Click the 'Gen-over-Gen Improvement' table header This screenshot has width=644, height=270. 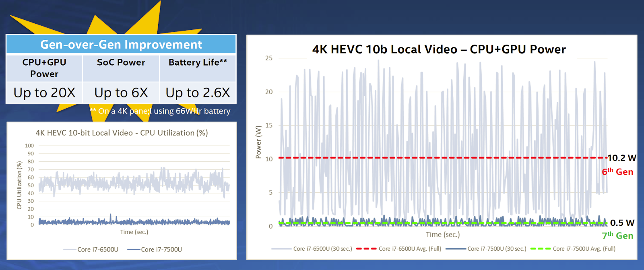pos(121,44)
